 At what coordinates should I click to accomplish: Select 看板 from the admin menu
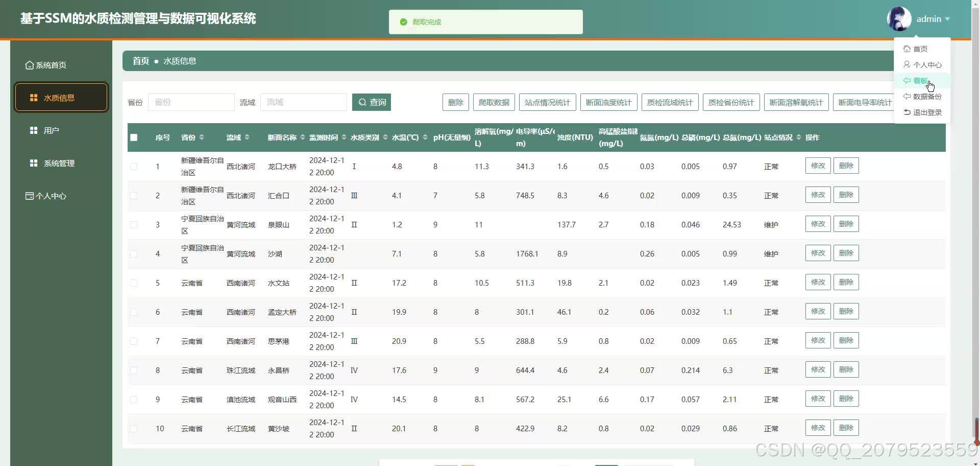(x=922, y=80)
